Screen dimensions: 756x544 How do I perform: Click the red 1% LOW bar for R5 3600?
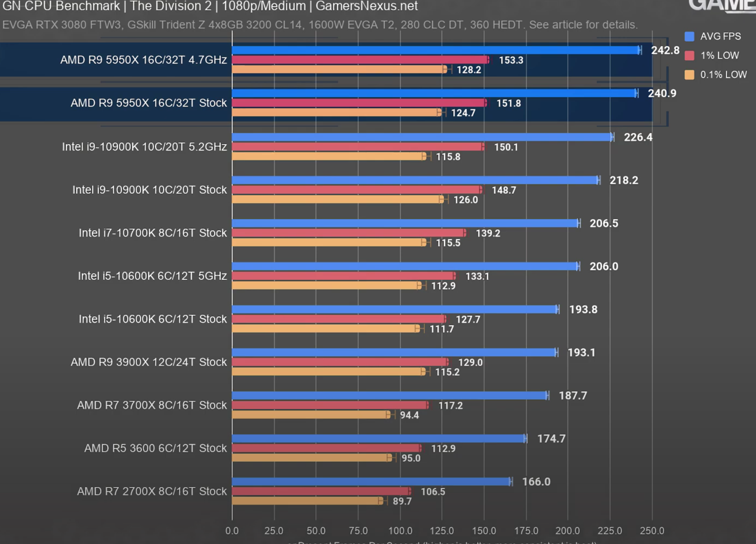[x=327, y=448]
